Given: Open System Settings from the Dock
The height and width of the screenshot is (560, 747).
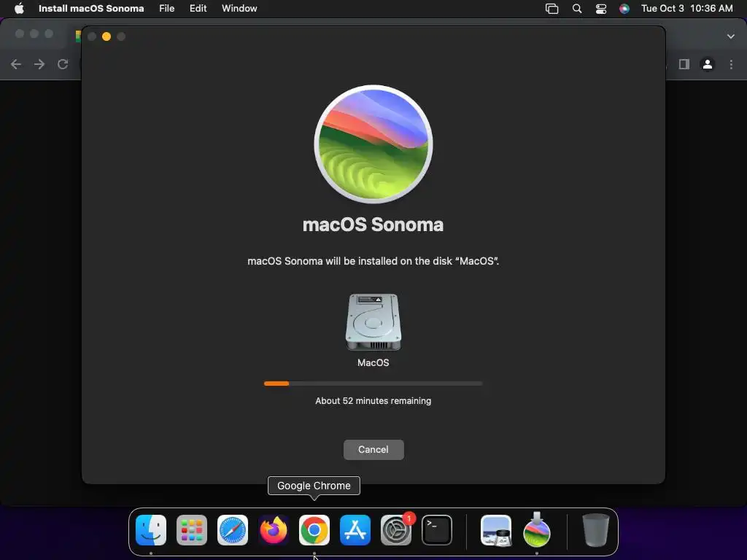Looking at the screenshot, I should (396, 530).
